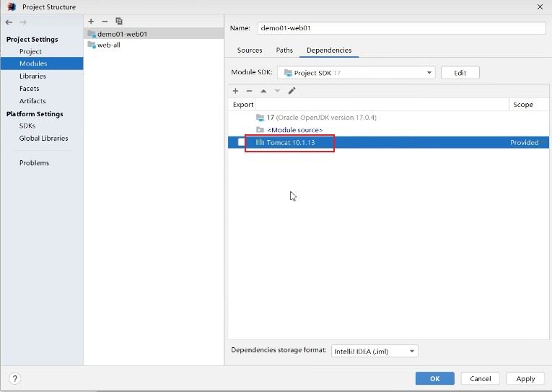Open Dependencies storage format dropdown
Image resolution: width=552 pixels, height=392 pixels.
(x=374, y=351)
